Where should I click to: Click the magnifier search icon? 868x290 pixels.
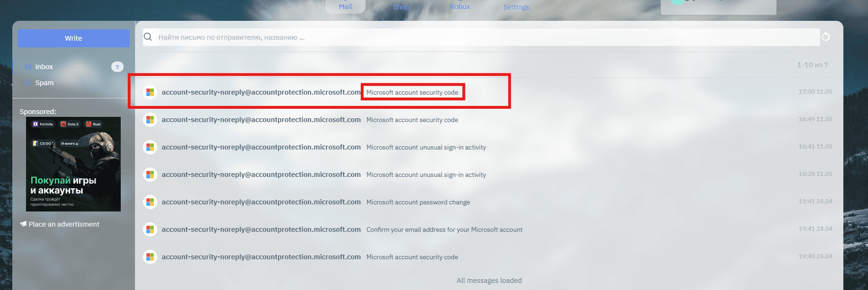tap(148, 37)
